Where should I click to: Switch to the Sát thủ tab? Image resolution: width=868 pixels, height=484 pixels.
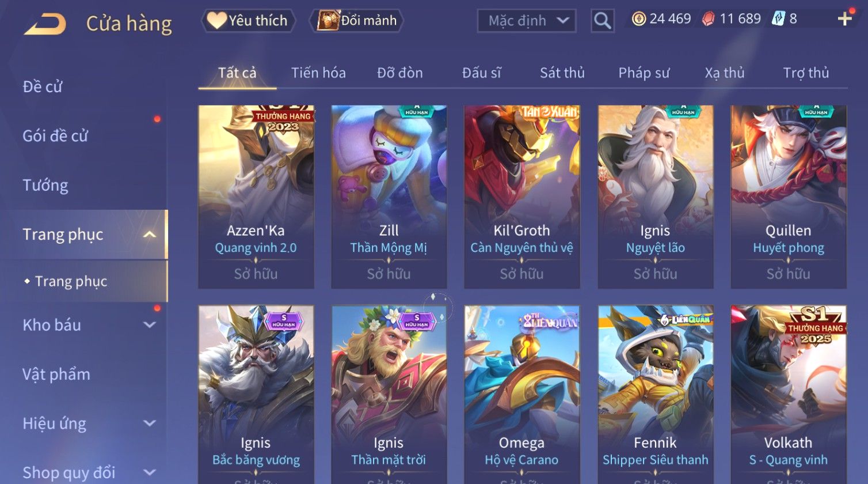pyautogui.click(x=562, y=73)
